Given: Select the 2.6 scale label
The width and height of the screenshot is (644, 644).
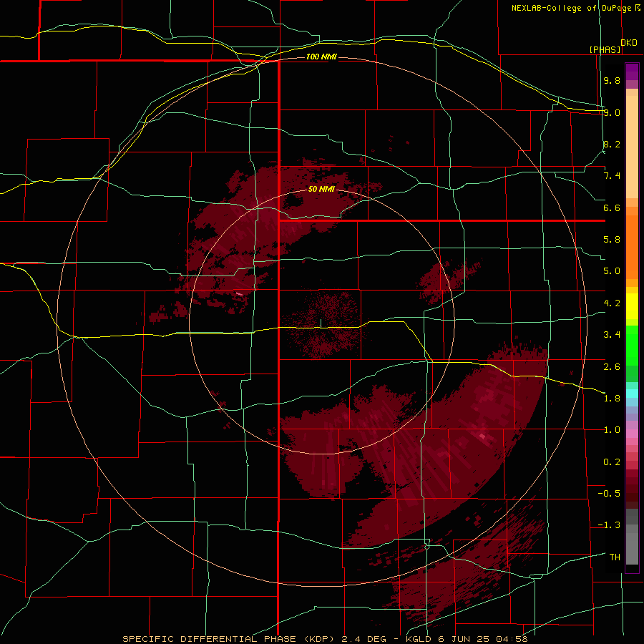Looking at the screenshot, I should coord(612,367).
